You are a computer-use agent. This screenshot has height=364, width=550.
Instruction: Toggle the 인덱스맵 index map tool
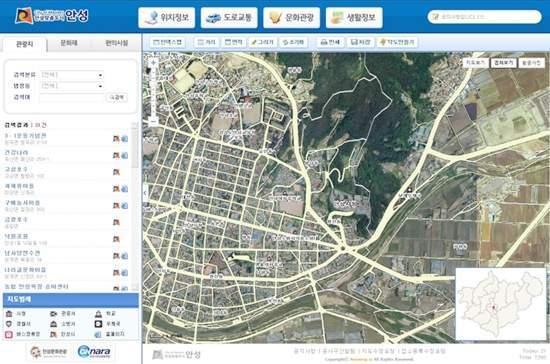[168, 42]
